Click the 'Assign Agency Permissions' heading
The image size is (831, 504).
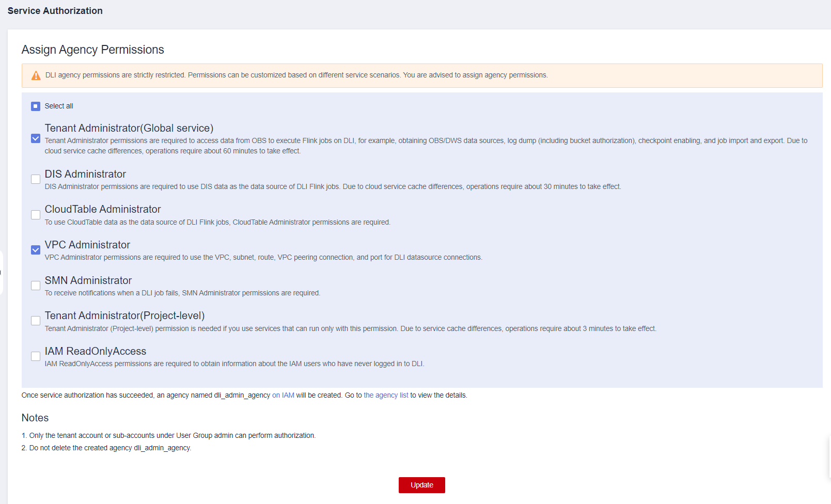click(93, 50)
